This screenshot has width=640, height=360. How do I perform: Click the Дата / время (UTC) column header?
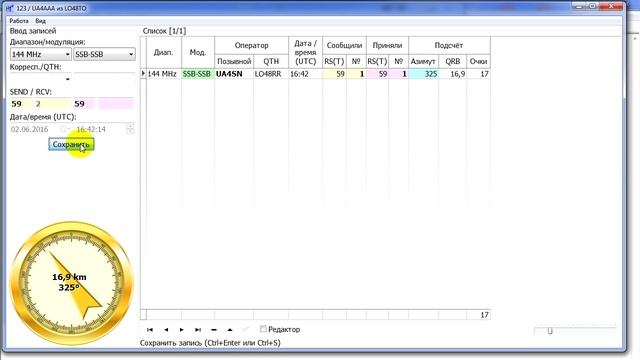click(x=305, y=53)
